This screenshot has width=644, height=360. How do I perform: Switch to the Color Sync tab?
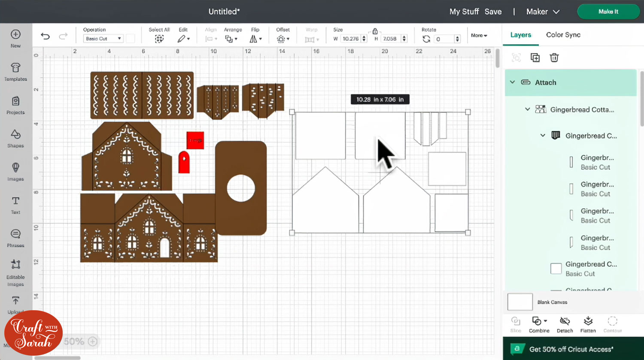[x=563, y=35]
